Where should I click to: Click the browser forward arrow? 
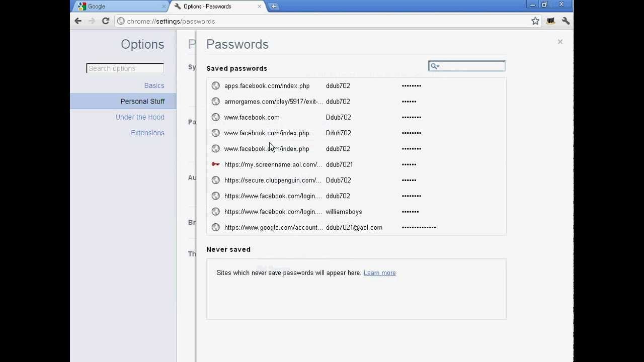pos(92,21)
